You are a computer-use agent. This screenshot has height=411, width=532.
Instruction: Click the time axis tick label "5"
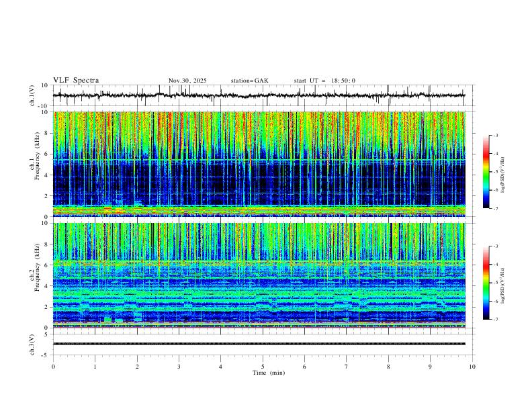[263, 367]
